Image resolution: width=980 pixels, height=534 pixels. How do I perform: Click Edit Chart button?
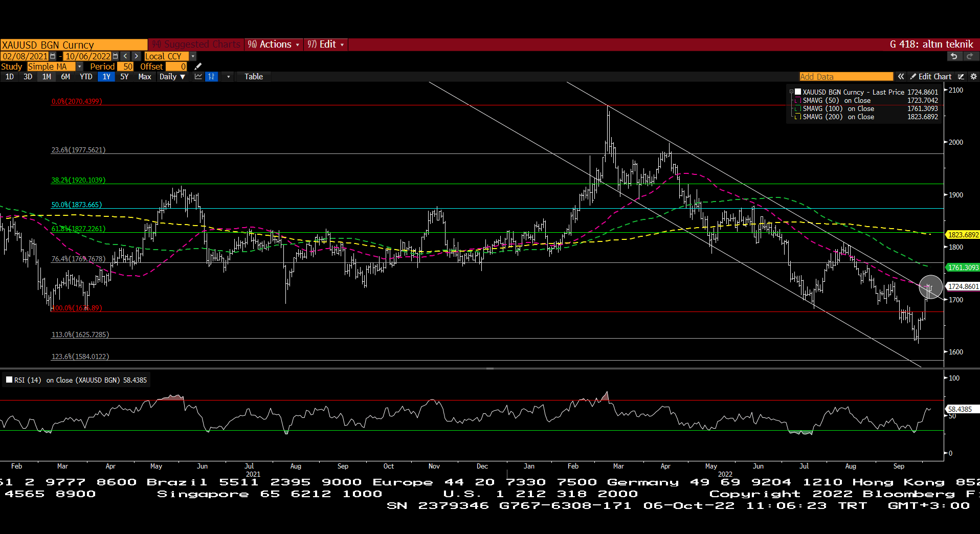[x=931, y=77]
